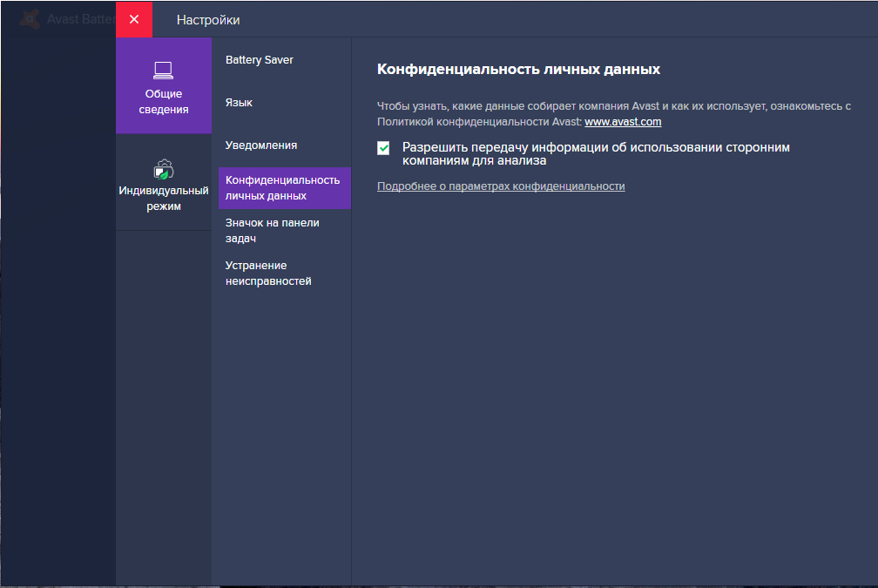Open Подробнее о параметрах конфиденциальности link
This screenshot has width=878, height=588.
click(501, 186)
